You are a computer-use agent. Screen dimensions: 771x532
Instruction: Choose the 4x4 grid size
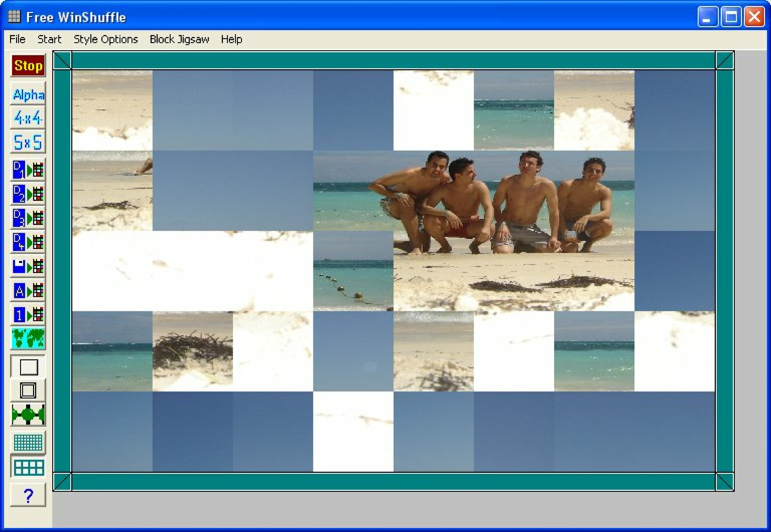click(x=28, y=118)
